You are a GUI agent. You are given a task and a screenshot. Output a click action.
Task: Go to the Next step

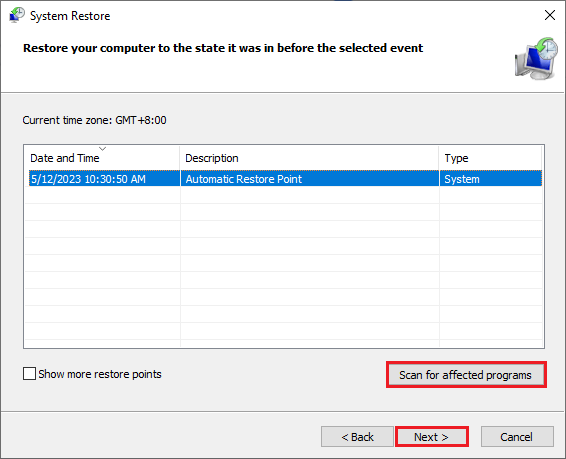pos(432,437)
